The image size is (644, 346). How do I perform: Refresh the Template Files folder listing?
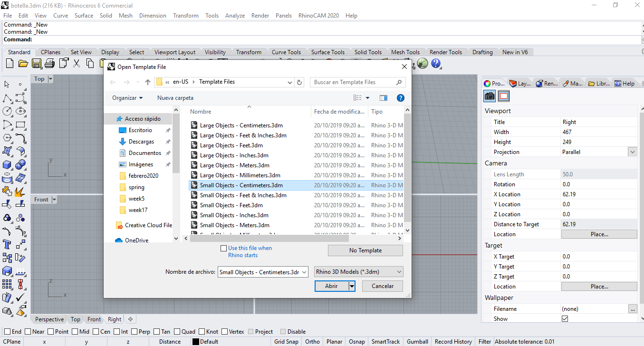[x=299, y=82]
